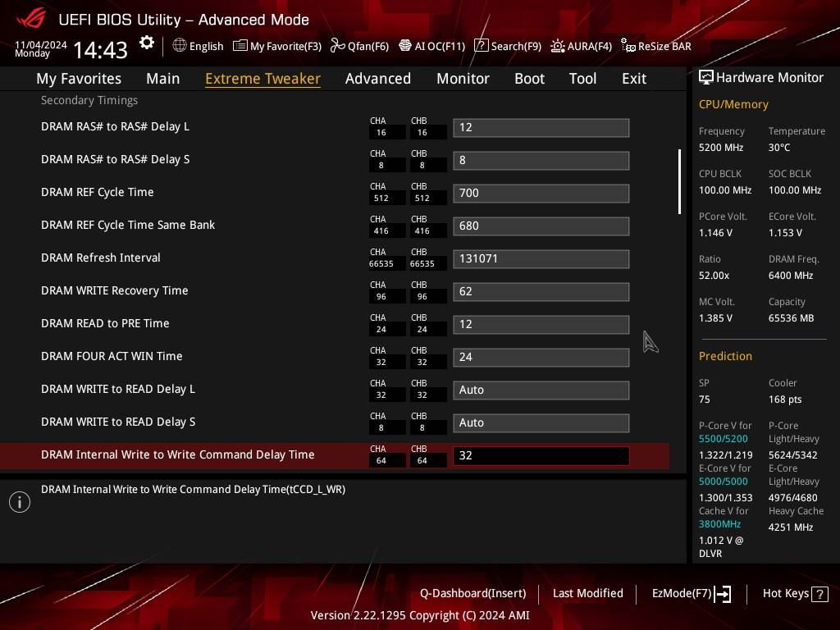
Task: Select DRAM RAS# to RAS# Delay L label
Action: pos(115,127)
